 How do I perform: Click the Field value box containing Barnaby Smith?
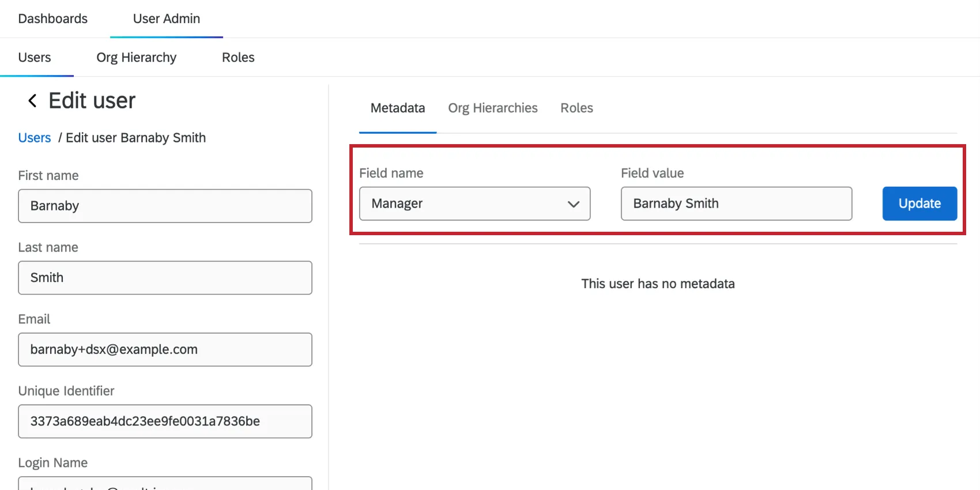pyautogui.click(x=736, y=203)
